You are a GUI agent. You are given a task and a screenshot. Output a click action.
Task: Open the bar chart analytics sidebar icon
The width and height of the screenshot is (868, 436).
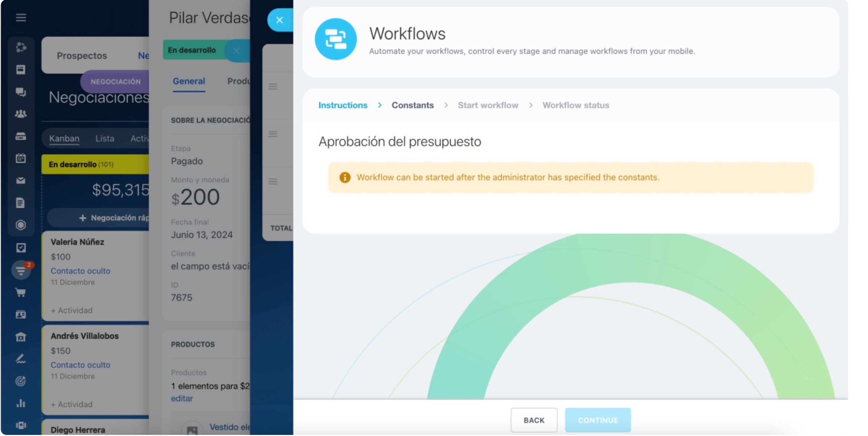[21, 403]
